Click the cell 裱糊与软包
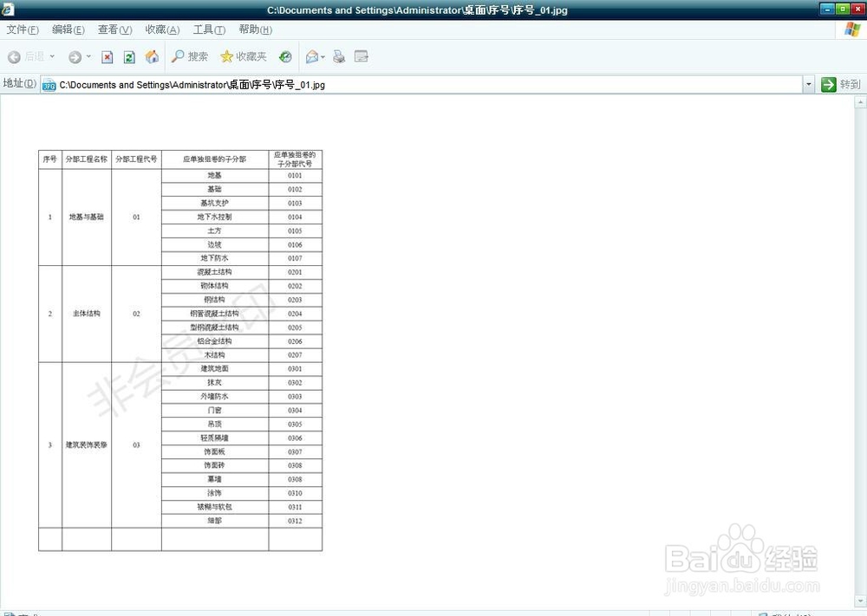Viewport: 867px width, 616px height. pos(214,507)
